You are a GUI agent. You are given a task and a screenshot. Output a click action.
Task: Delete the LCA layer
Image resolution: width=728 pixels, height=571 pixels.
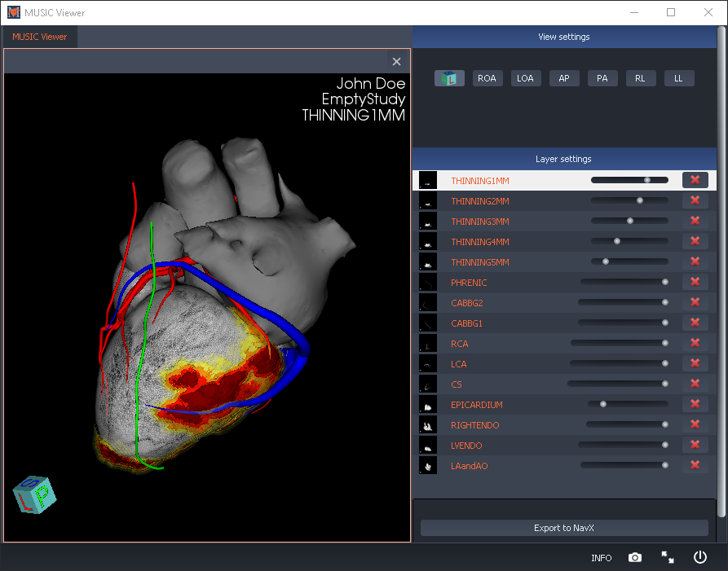(695, 363)
